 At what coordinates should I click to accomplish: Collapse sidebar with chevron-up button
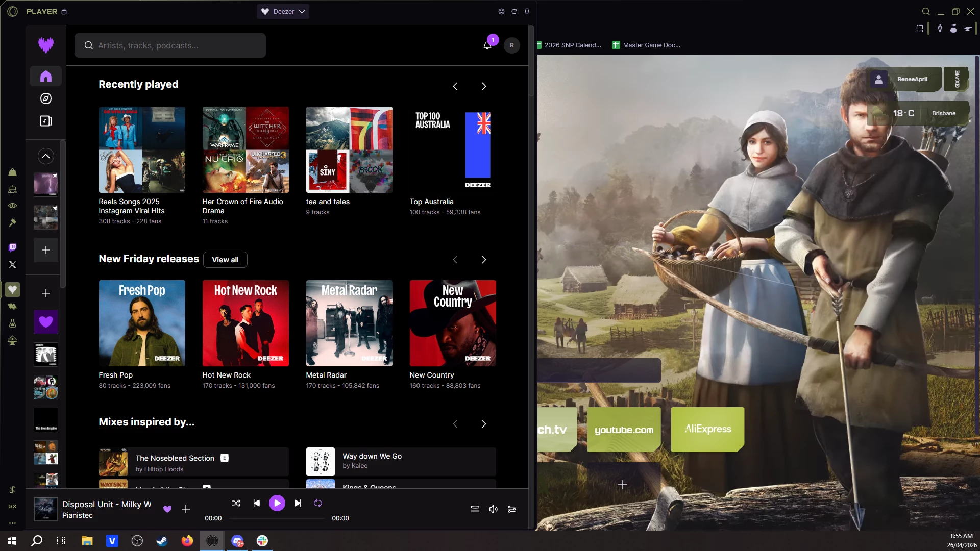[x=46, y=156]
